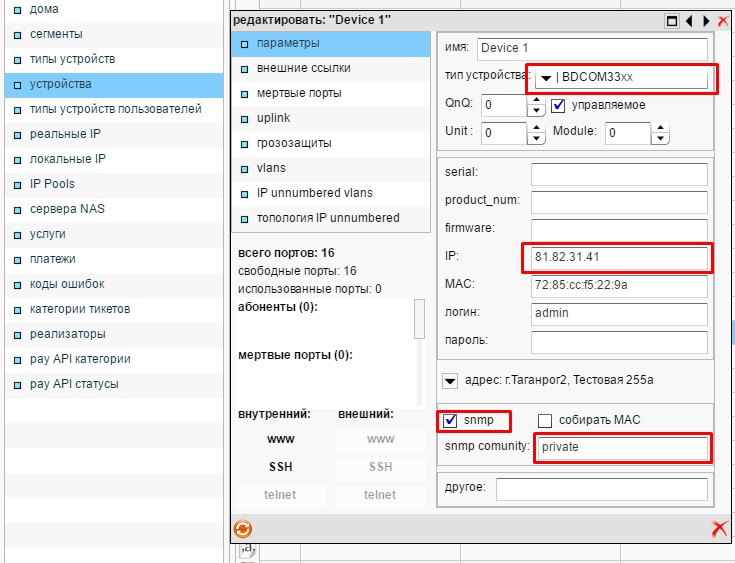Image resolution: width=735 pixels, height=563 pixels.
Task: Increase the QnQ value with up arrow
Action: pyautogui.click(x=537, y=100)
